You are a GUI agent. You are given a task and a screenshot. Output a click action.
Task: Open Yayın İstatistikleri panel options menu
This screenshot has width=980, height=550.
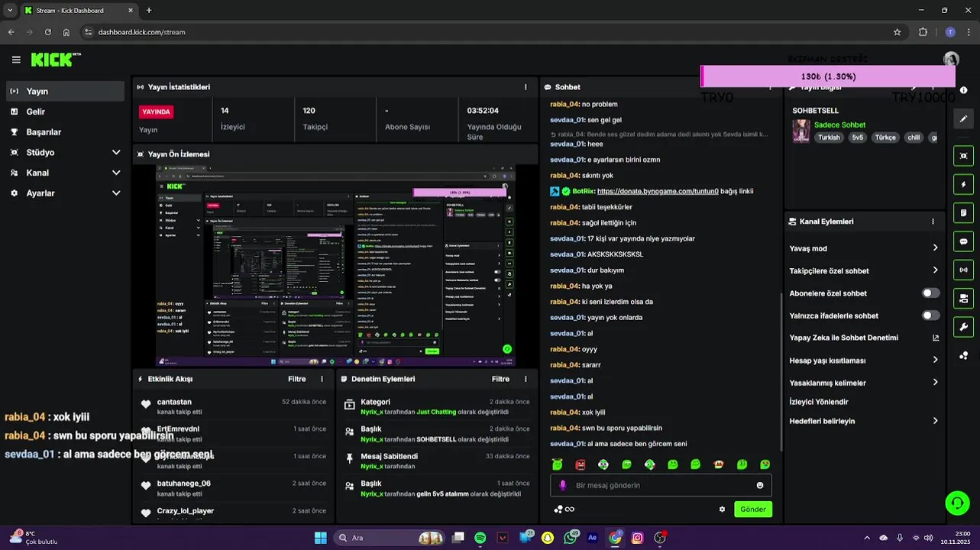(x=526, y=87)
